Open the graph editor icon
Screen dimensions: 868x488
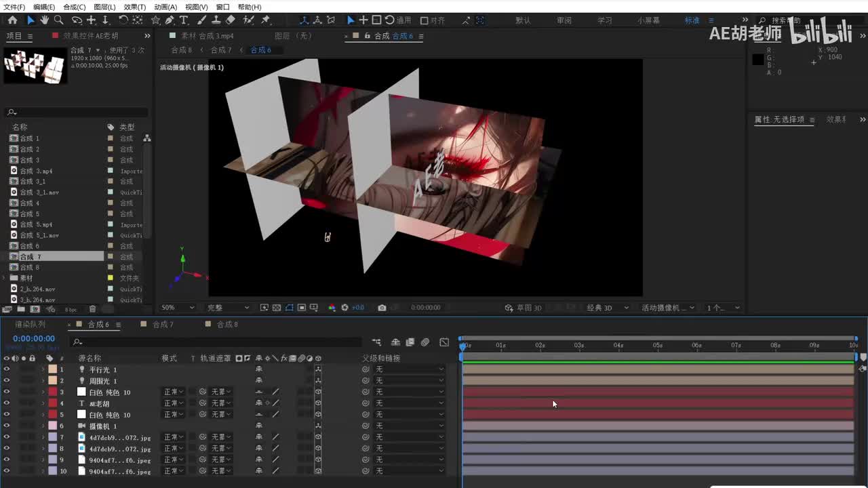click(x=444, y=342)
